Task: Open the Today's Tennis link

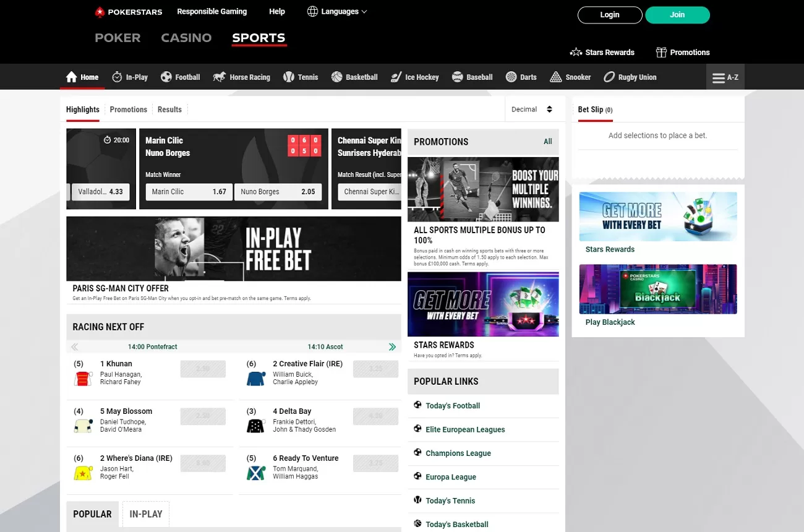Action: coord(450,500)
